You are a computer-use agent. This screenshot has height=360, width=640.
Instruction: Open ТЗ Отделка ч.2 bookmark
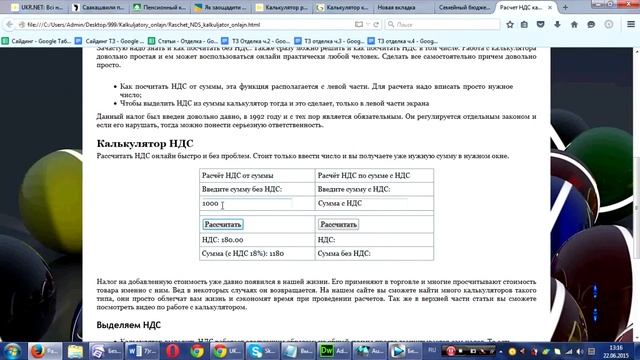pyautogui.click(x=256, y=41)
